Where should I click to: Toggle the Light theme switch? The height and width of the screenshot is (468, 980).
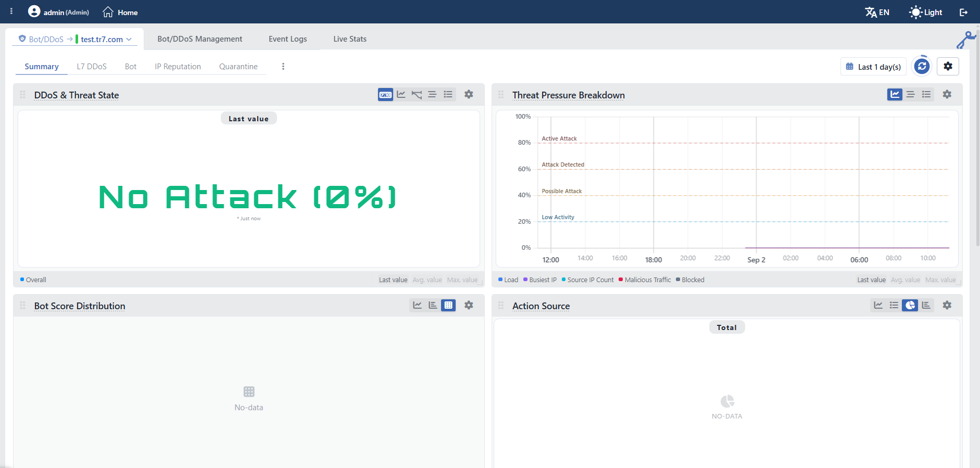tap(926, 12)
